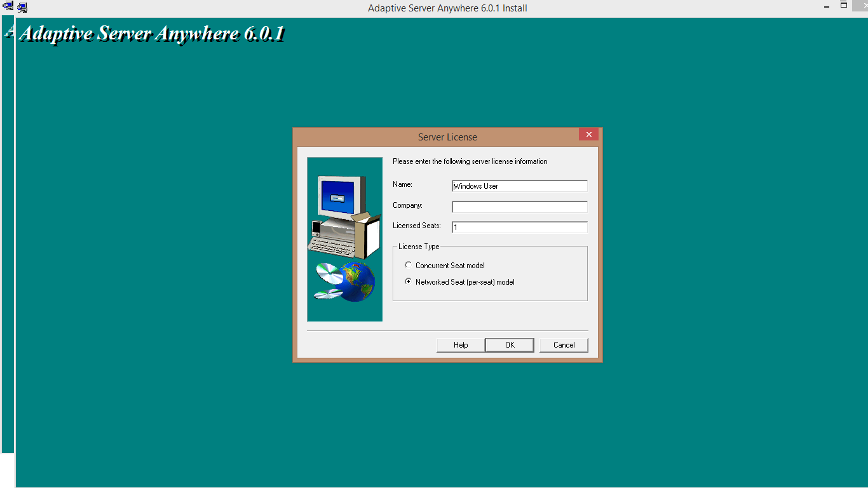The image size is (868, 488).
Task: Click the "Server License" dialog title
Action: [x=447, y=137]
